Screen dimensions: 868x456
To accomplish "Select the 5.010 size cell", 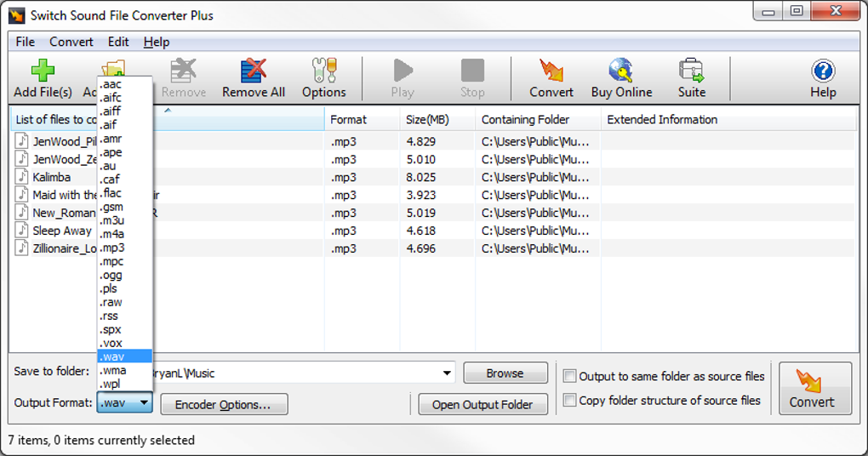I will (420, 159).
